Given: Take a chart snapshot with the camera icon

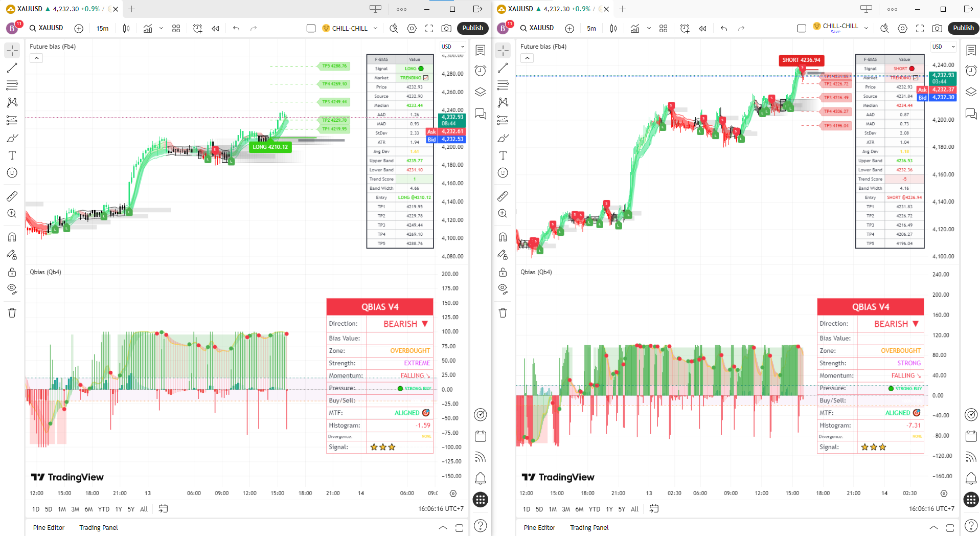Looking at the screenshot, I should click(x=447, y=28).
